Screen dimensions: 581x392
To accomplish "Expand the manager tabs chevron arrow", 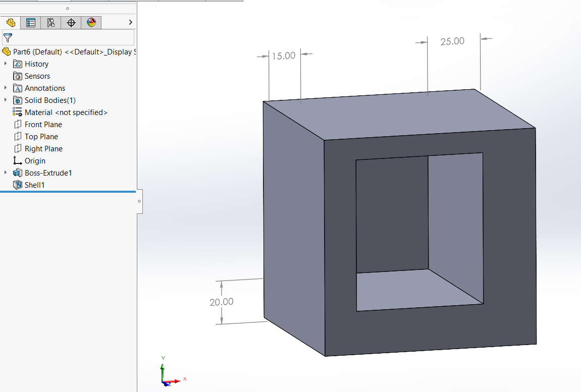I will pos(130,23).
